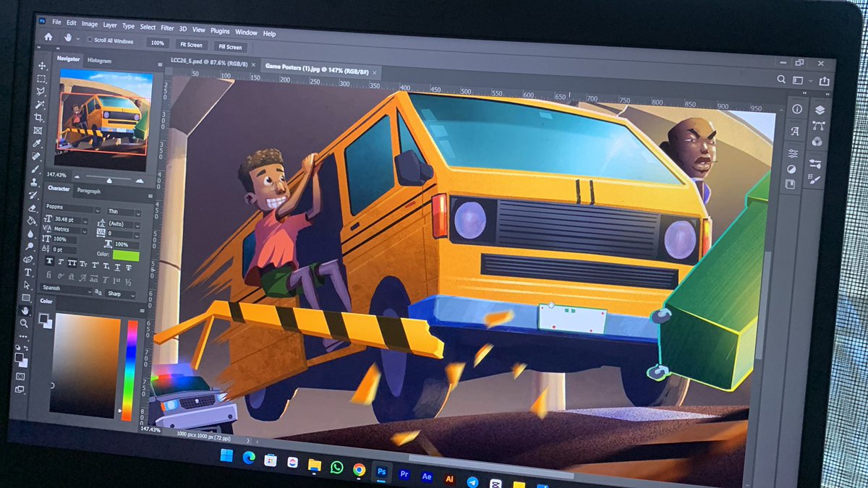Screen dimensions: 868x488
Task: Open the Brush Settings panel icon
Action: pos(814,180)
